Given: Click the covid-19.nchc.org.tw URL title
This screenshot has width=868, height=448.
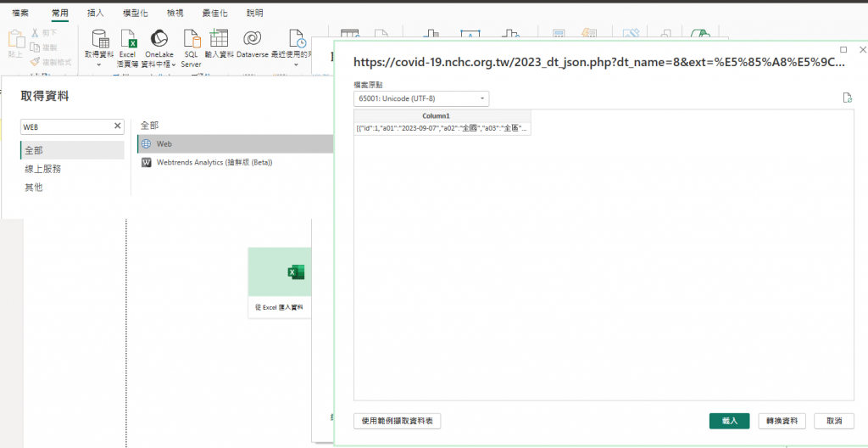Looking at the screenshot, I should (599, 62).
